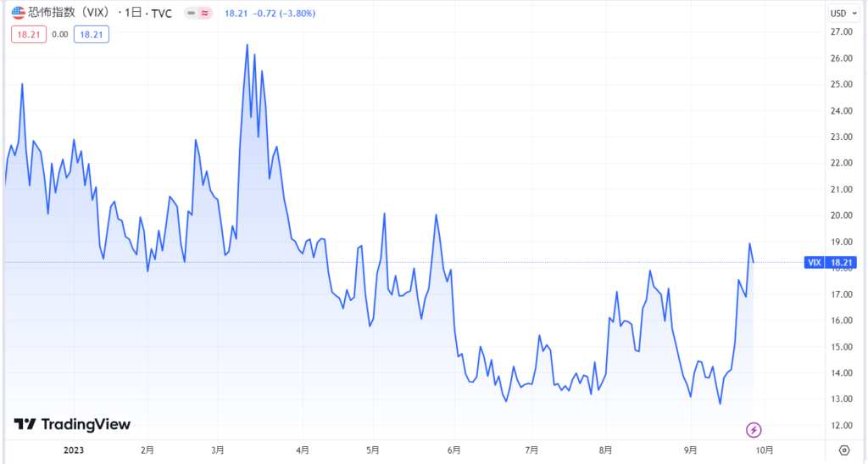Viewport: 868px width, 464px height.
Task: Click the 23.00 price axis label
Action: coord(842,137)
